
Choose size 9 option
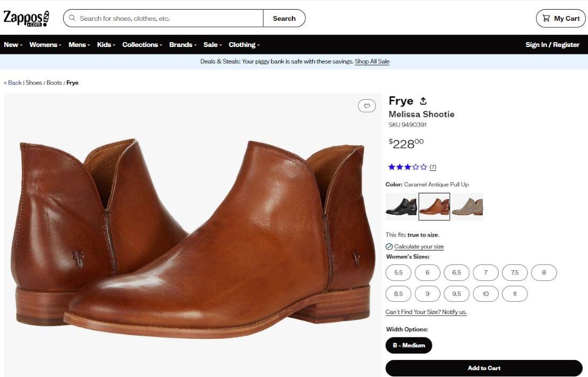click(x=427, y=294)
